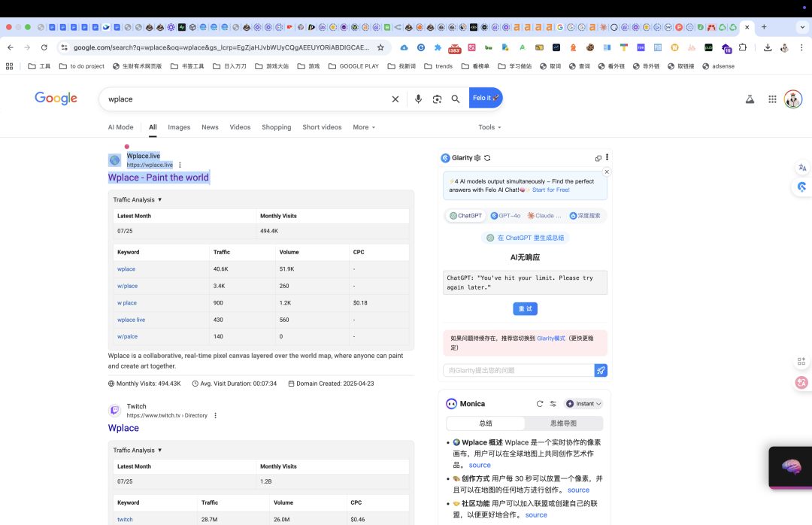
Task: Open the Google apps grid icon
Action: click(772, 99)
